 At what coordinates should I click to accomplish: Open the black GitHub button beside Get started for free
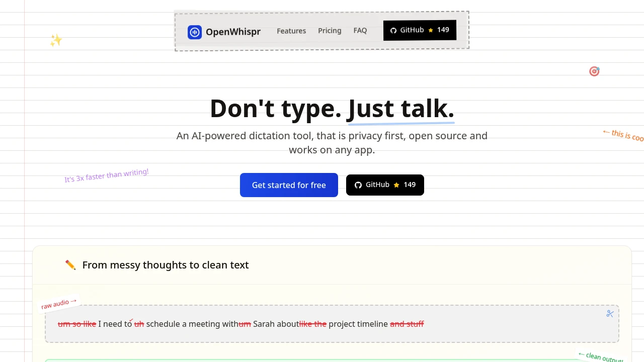(x=385, y=185)
